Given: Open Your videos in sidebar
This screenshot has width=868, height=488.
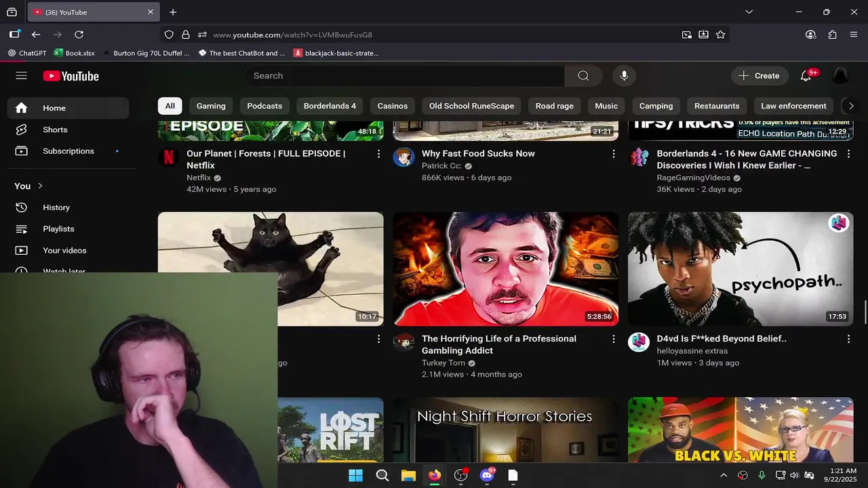Looking at the screenshot, I should [68, 251].
